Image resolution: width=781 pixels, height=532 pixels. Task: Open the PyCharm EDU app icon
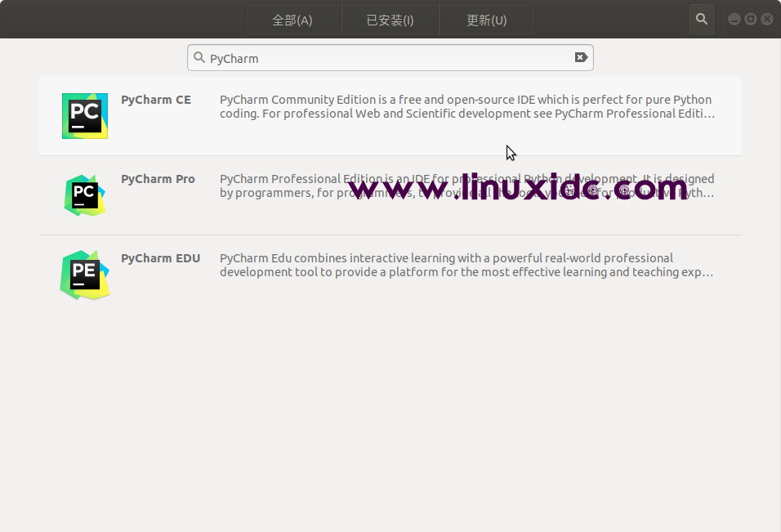coord(85,275)
